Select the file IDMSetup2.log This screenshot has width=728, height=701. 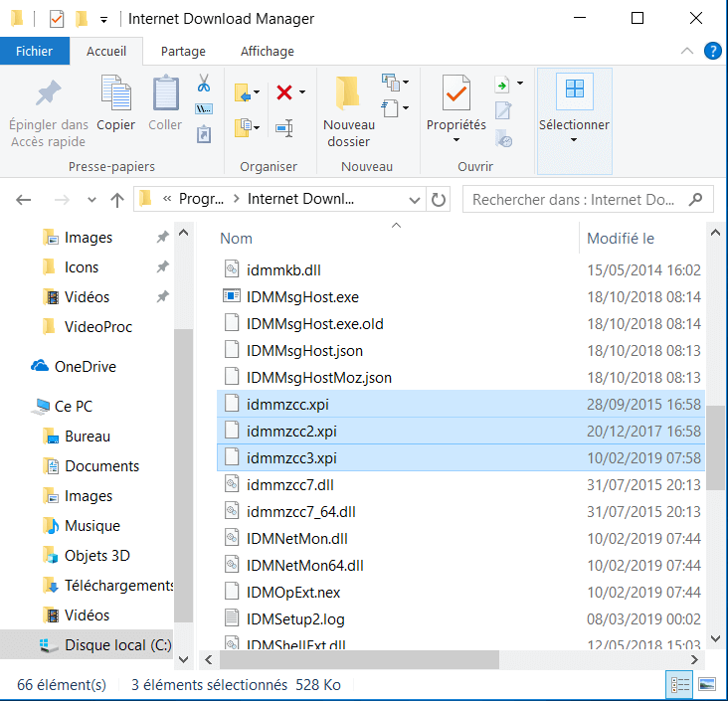tap(295, 618)
